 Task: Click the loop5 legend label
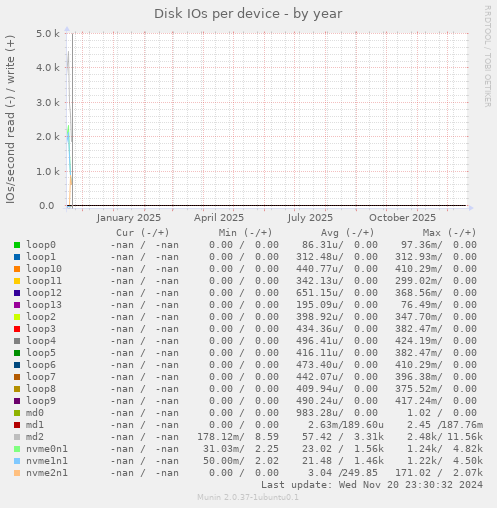click(41, 353)
